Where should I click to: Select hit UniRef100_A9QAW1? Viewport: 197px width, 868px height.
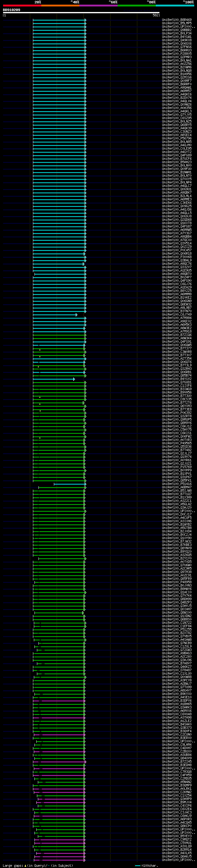[177, 88]
